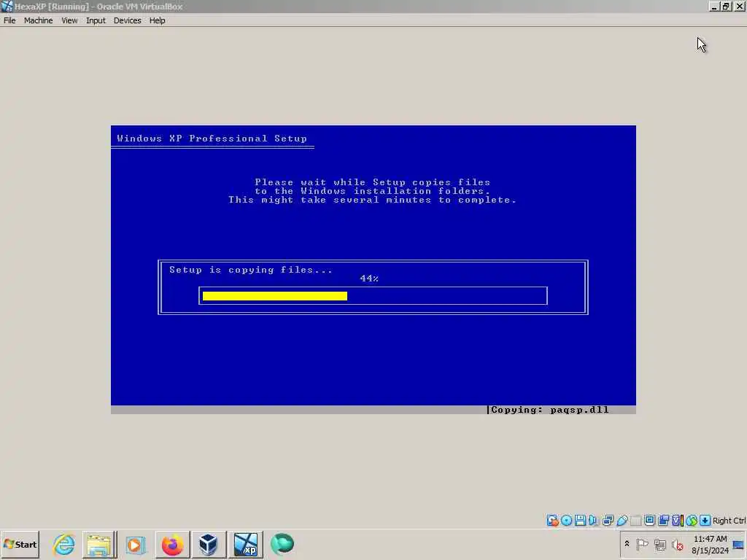The width and height of the screenshot is (747, 560).
Task: Click 'Setup is copying files...' text
Action: [251, 270]
